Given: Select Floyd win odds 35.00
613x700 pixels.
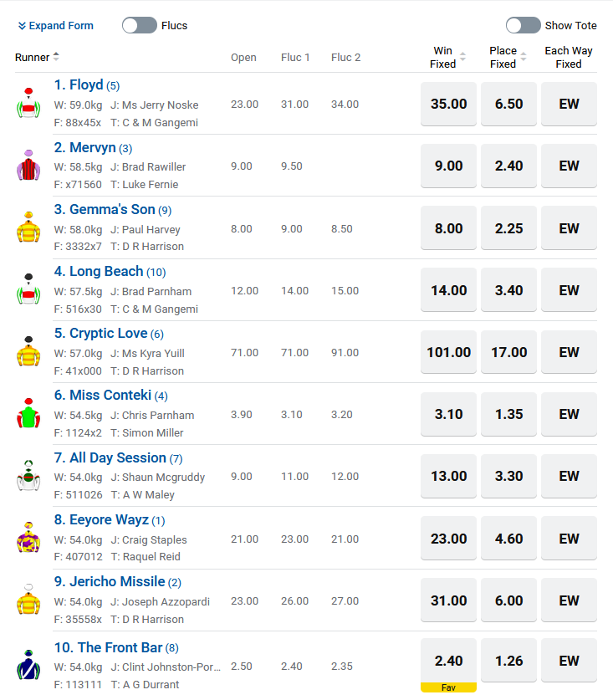Looking at the screenshot, I should [448, 105].
